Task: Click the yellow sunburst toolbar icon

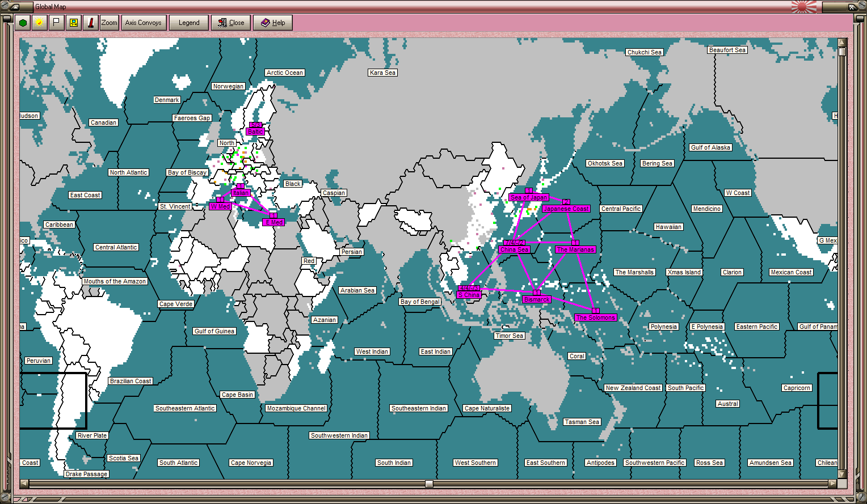Action: pyautogui.click(x=39, y=23)
